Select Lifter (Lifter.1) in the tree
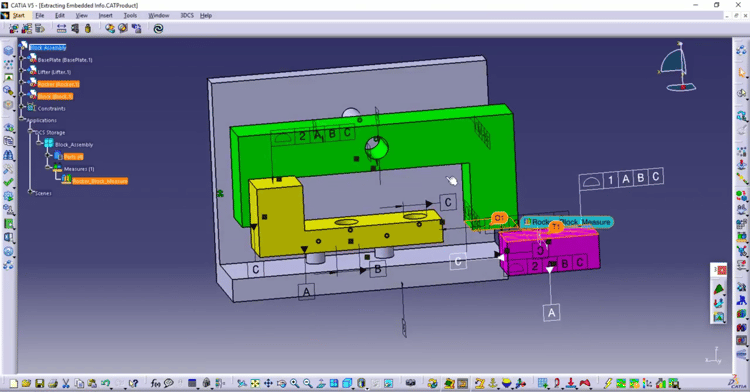The image size is (750, 392). pyautogui.click(x=55, y=72)
